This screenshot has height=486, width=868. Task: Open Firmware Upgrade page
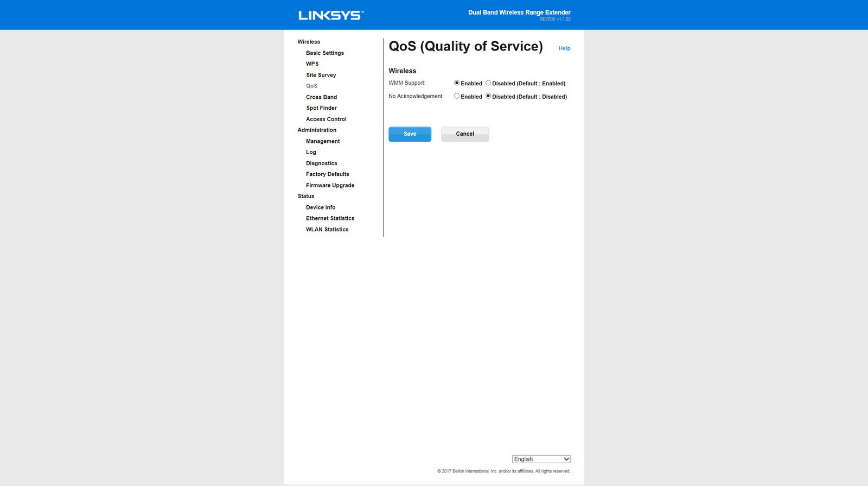(330, 186)
